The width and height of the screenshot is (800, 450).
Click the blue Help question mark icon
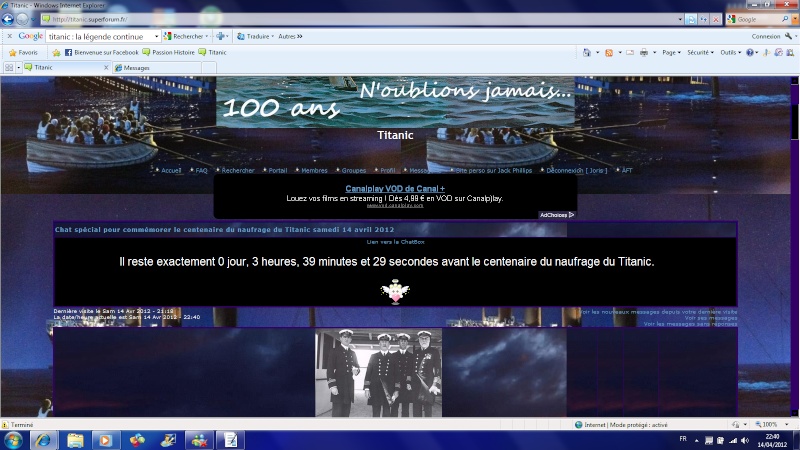(749, 53)
